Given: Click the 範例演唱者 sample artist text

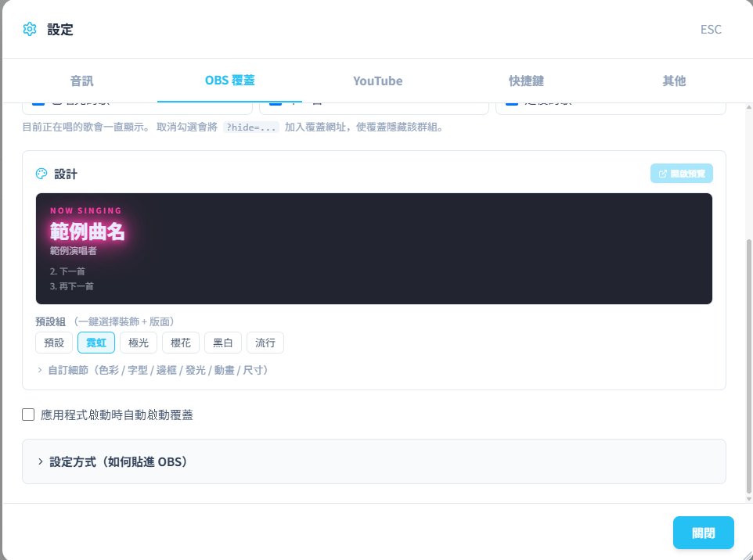Looking at the screenshot, I should tap(74, 250).
